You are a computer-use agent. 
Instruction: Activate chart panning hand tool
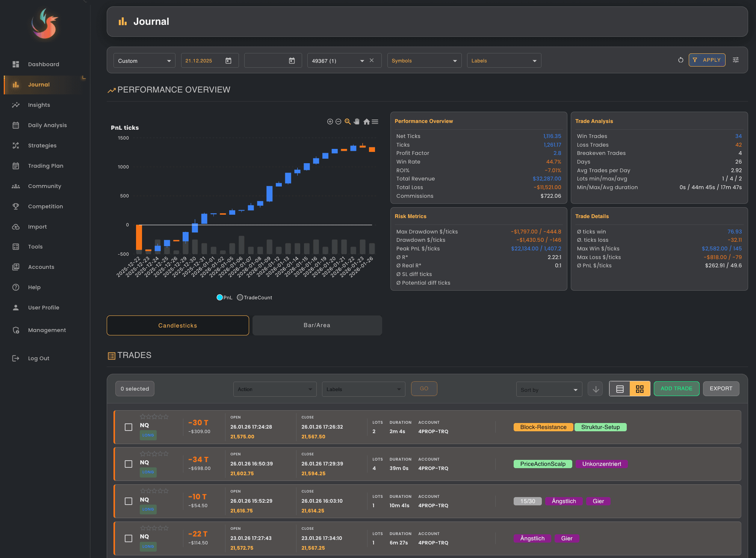point(357,121)
